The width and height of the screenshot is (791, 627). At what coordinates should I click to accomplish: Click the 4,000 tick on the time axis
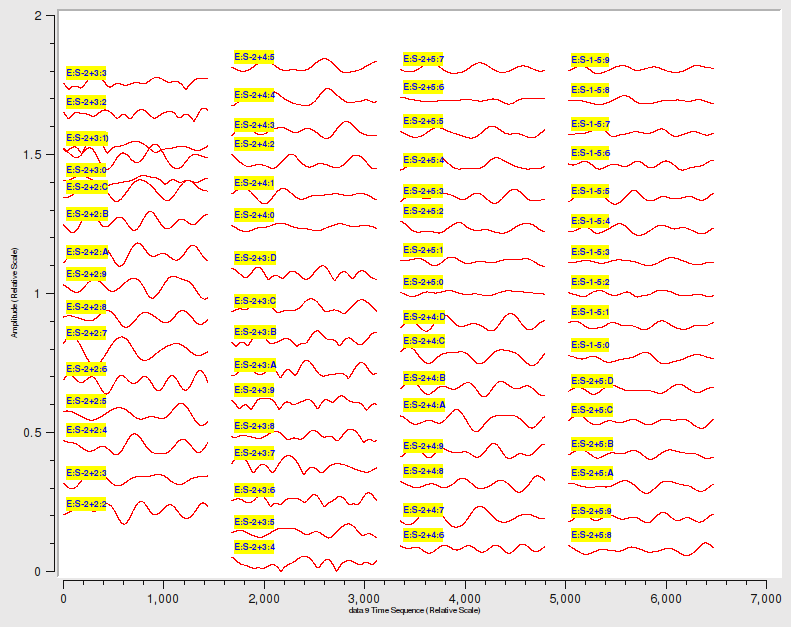coord(464,597)
